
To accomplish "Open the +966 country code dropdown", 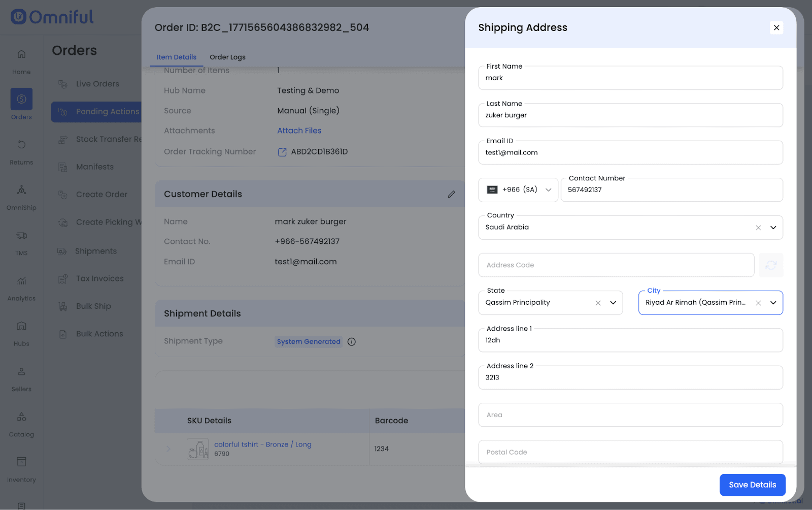I will [x=518, y=190].
